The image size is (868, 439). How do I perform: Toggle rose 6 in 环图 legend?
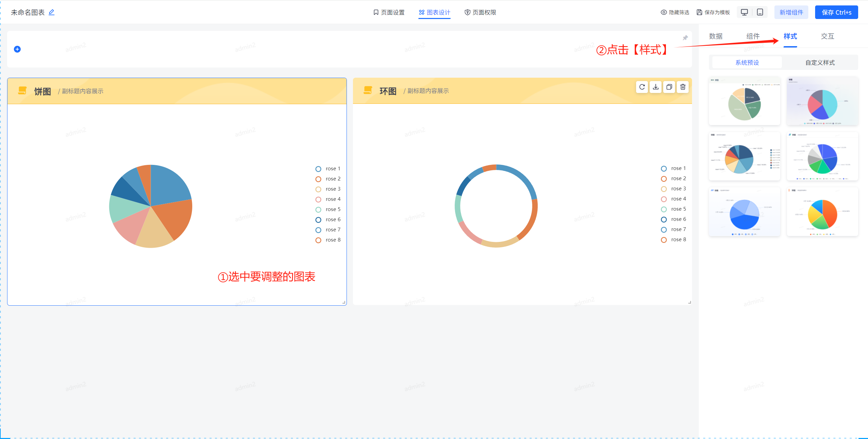pyautogui.click(x=673, y=219)
